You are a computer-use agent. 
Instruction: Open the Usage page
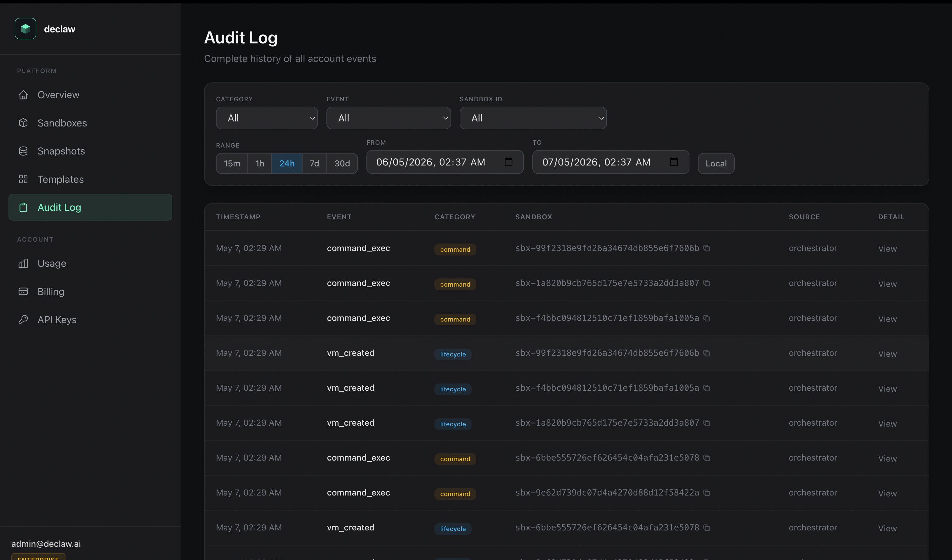[90, 263]
